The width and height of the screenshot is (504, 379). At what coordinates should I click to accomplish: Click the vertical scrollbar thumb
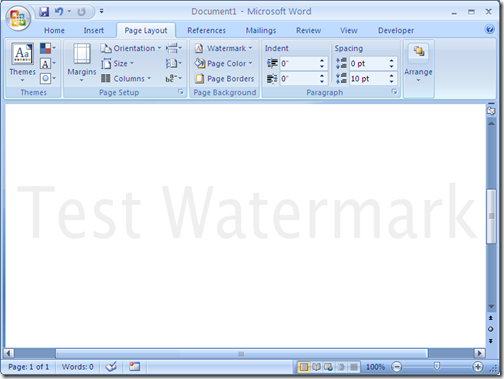[491, 216]
